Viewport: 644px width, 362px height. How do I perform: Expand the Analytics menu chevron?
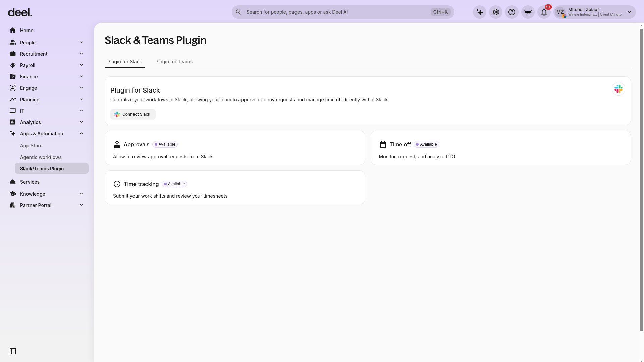82,122
